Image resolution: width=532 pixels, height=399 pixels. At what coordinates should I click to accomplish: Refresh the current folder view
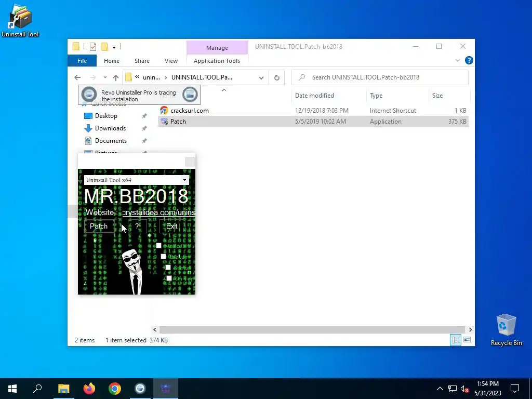click(276, 77)
